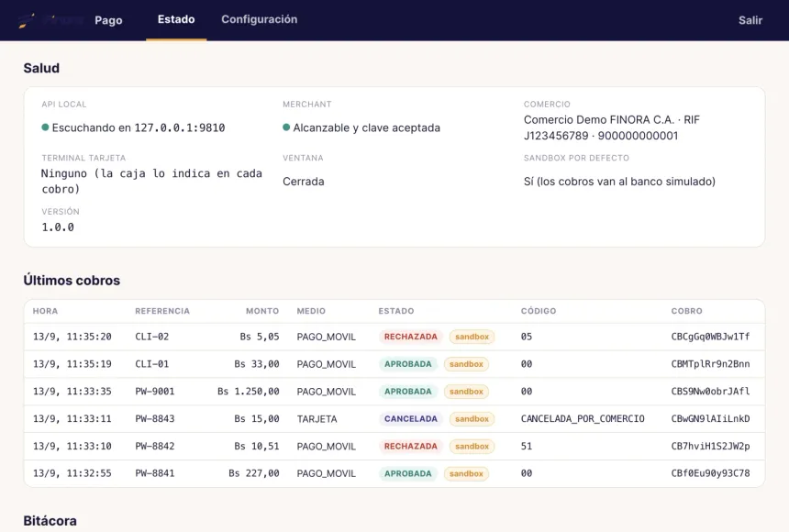Click the APROBADA badge in CLI-01 row
Screen dimensions: 789x532
408,364
